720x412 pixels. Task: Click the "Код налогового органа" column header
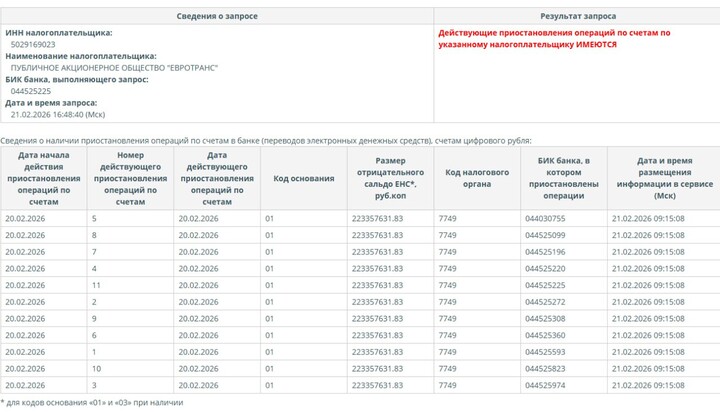(x=476, y=178)
